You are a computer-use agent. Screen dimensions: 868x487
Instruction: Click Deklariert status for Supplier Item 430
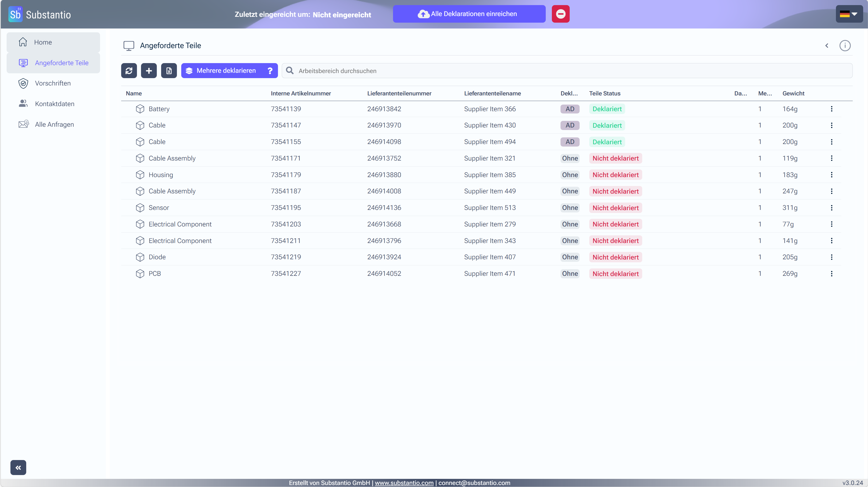point(607,125)
